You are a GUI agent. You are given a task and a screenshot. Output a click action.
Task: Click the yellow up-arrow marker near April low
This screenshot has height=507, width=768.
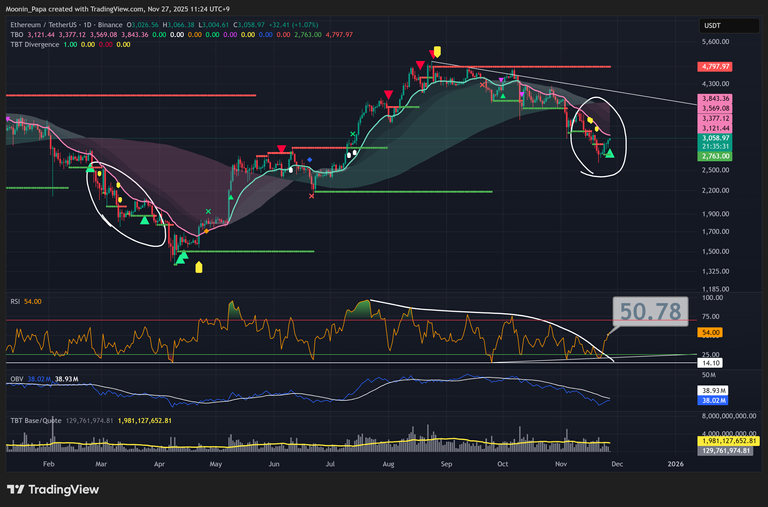pyautogui.click(x=198, y=267)
